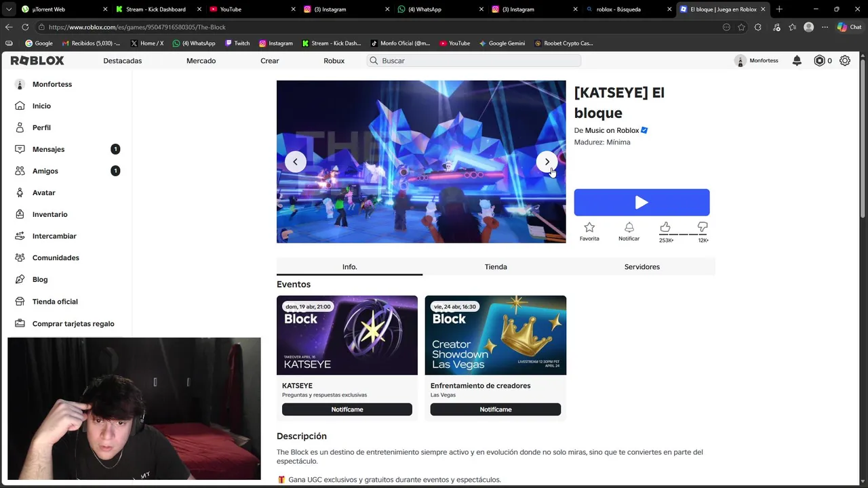Screen dimensions: 868x488
Task: Reload the page with refresh icon
Action: click(x=25, y=27)
